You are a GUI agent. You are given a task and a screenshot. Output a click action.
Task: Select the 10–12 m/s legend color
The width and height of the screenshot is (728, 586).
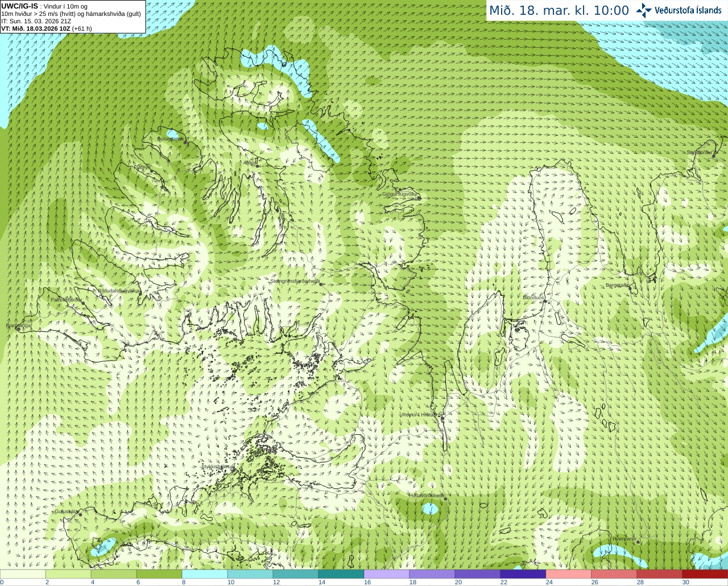coord(250,574)
